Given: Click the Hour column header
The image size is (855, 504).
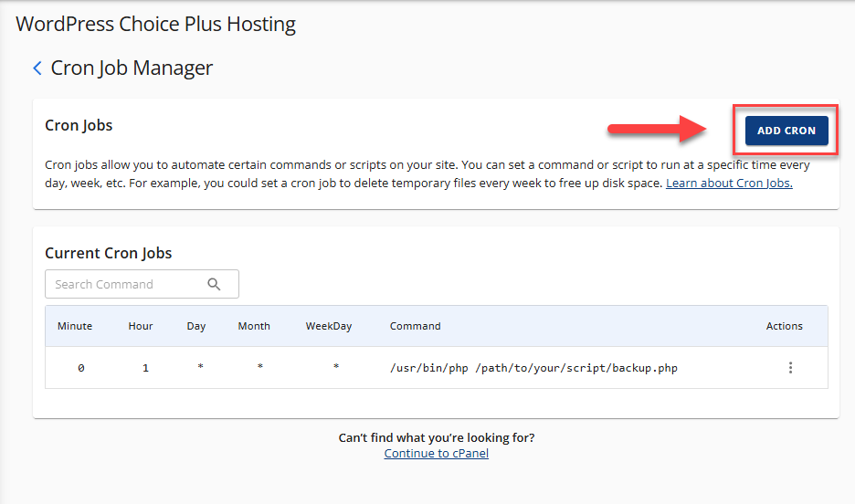Looking at the screenshot, I should tap(140, 326).
